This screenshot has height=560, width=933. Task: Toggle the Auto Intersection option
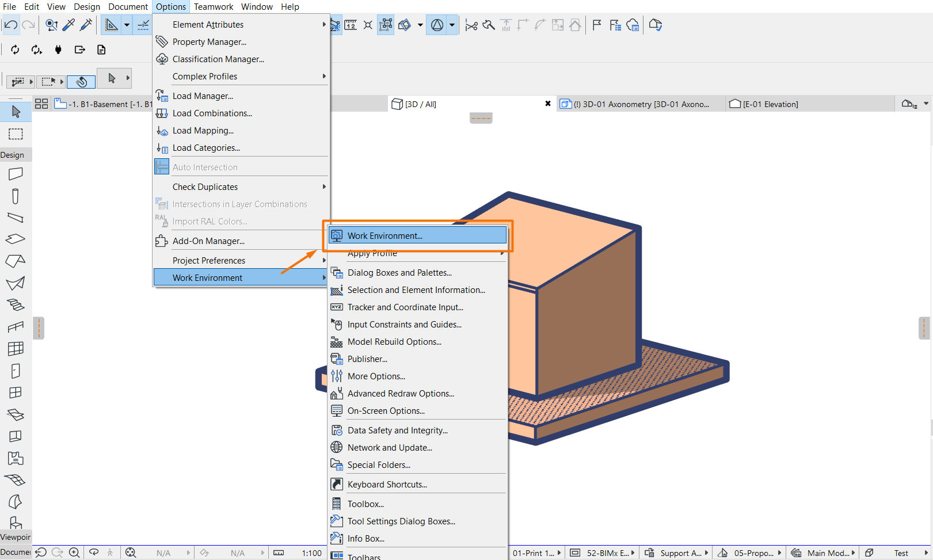[205, 167]
